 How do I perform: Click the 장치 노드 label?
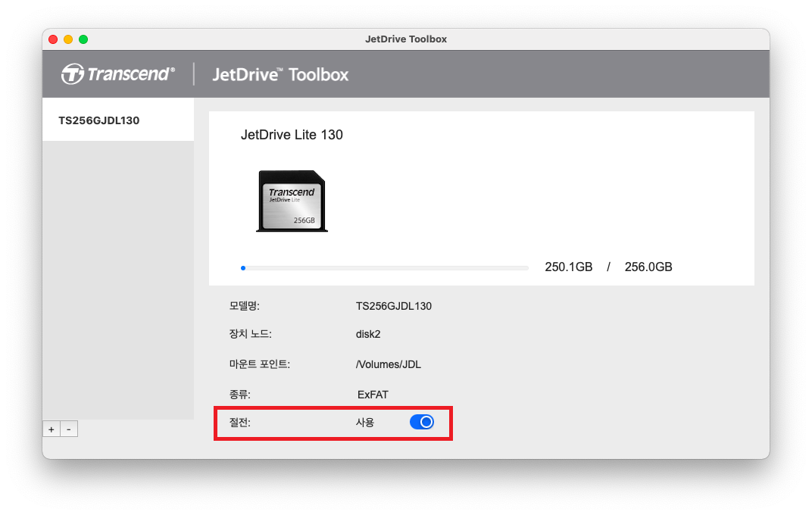point(250,334)
